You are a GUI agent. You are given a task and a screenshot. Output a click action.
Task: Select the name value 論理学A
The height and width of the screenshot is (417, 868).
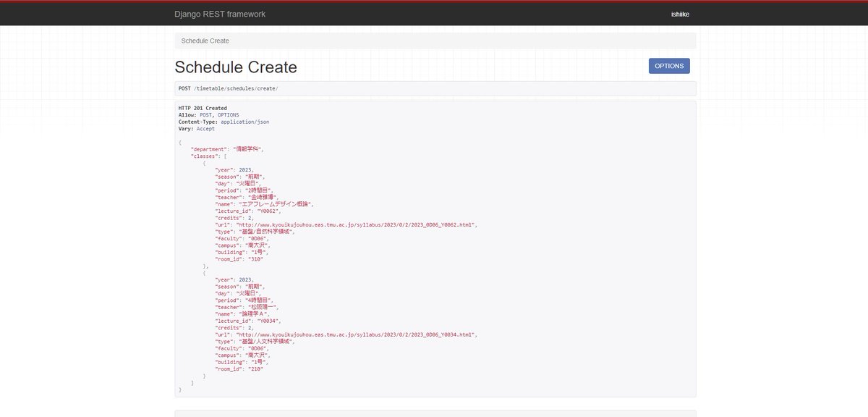[x=255, y=313]
